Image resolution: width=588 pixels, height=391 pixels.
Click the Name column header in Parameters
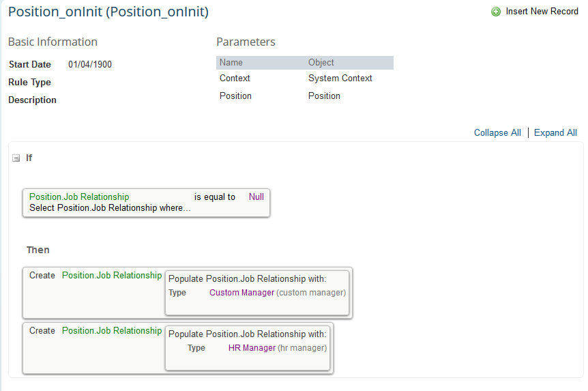point(231,63)
